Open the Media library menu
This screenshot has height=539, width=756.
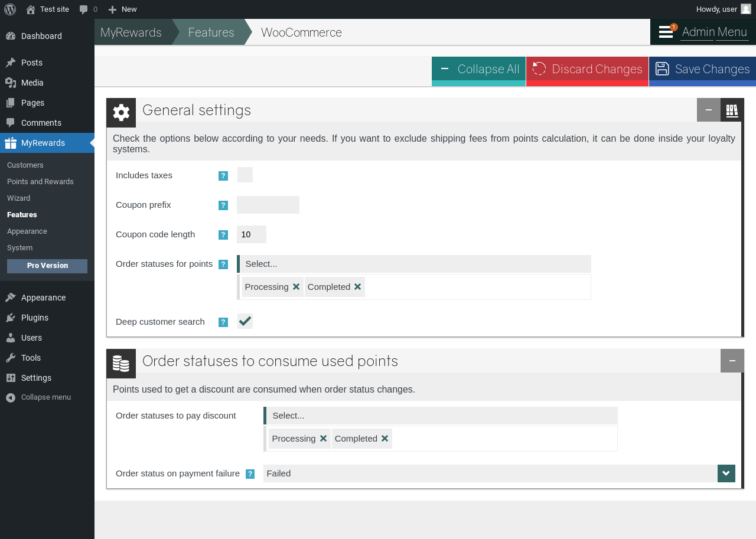pyautogui.click(x=47, y=83)
